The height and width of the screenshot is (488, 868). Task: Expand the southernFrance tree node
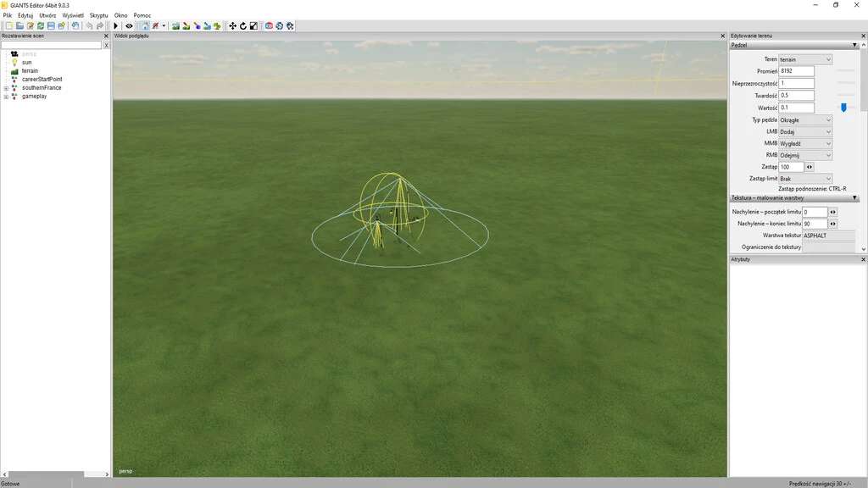click(6, 88)
